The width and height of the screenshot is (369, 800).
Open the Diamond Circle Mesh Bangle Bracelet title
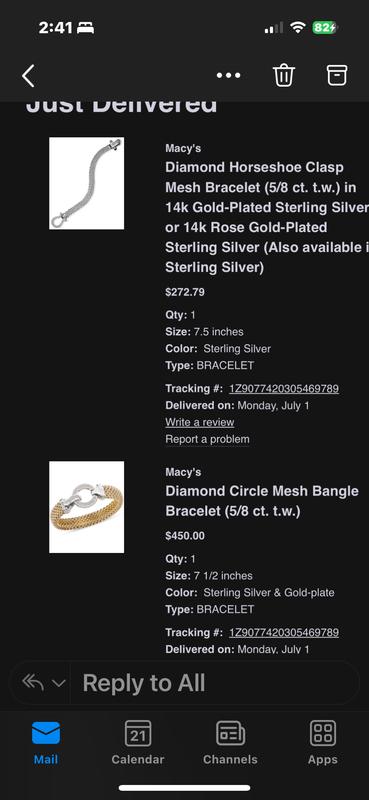click(x=262, y=501)
